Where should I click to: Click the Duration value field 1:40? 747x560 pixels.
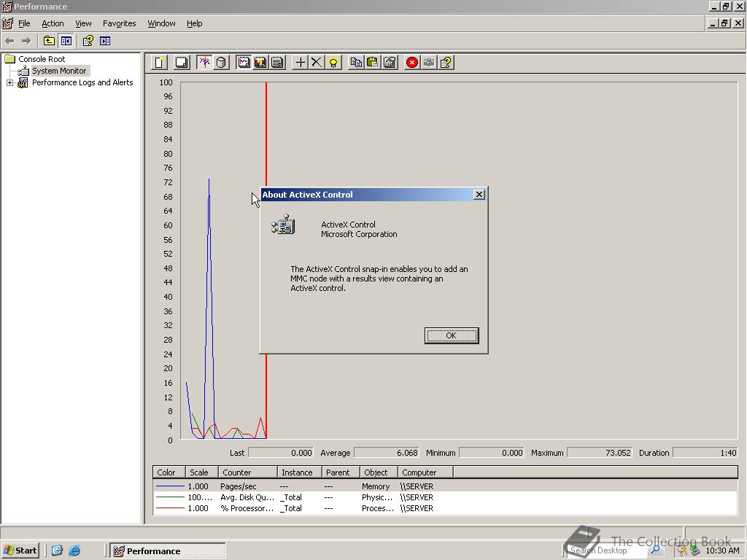705,453
